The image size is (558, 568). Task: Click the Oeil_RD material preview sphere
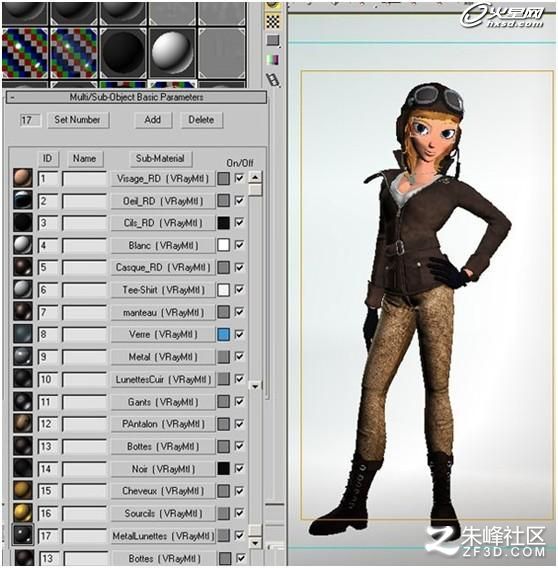[23, 200]
